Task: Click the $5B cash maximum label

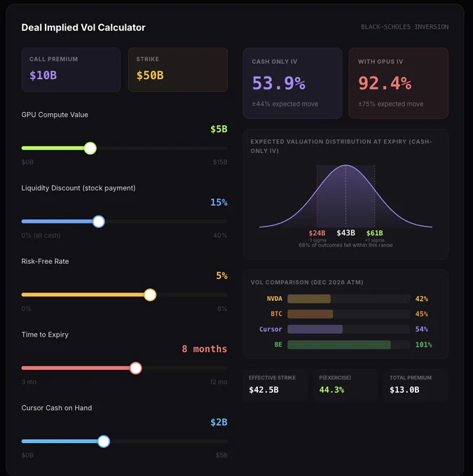Action: click(x=221, y=456)
